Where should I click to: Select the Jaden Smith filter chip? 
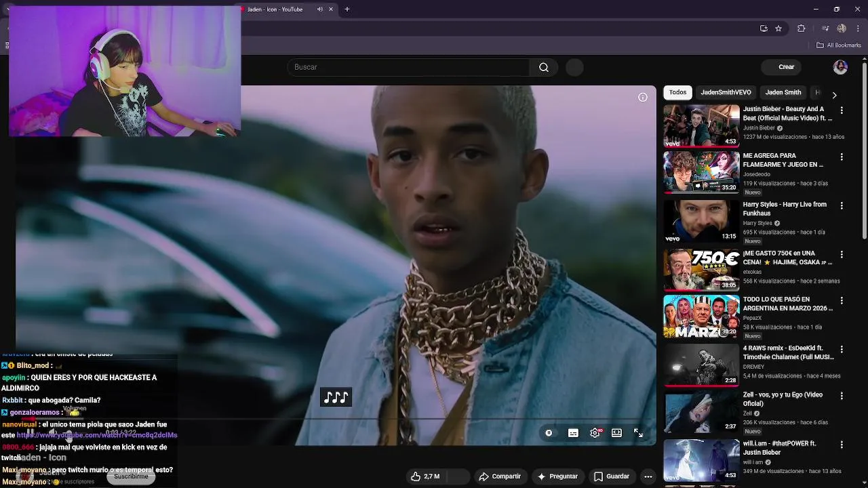(x=783, y=92)
